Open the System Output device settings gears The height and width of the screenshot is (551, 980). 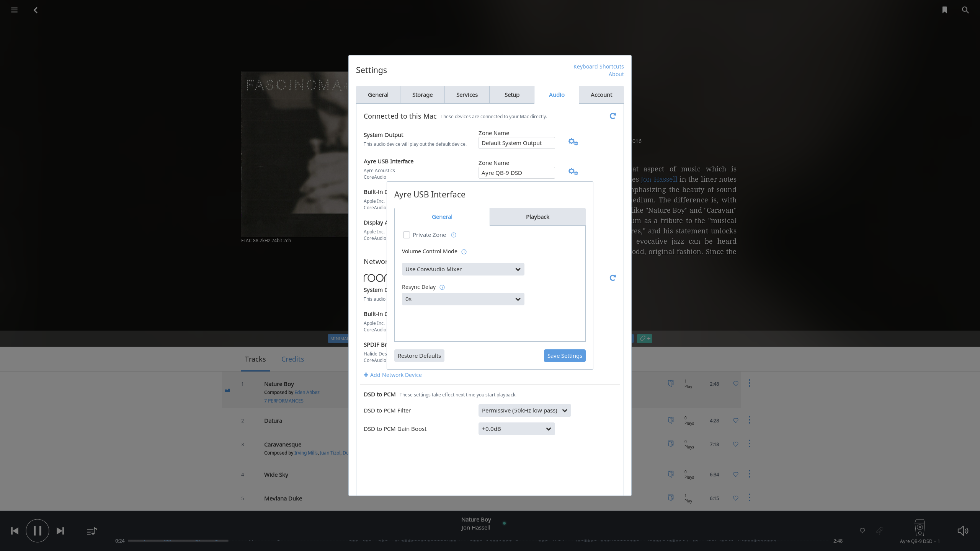(573, 142)
